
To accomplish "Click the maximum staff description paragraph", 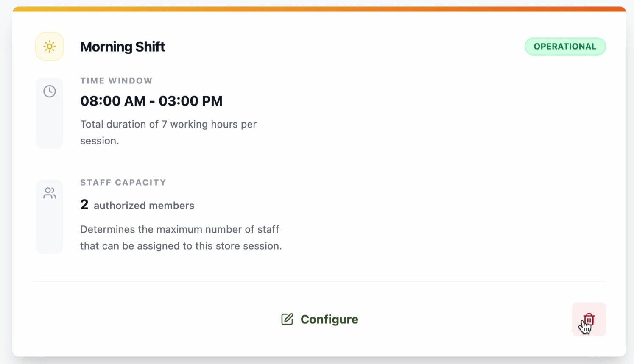I will 181,237.
